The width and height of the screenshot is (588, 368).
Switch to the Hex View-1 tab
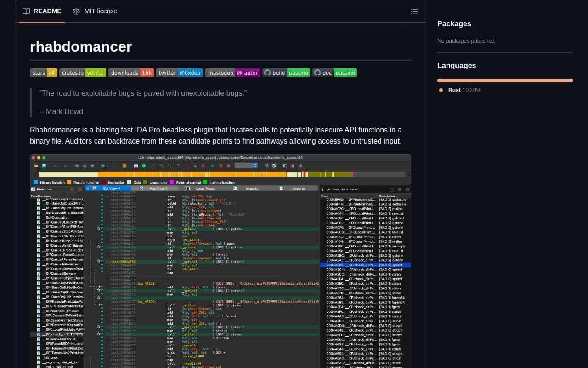(x=158, y=189)
